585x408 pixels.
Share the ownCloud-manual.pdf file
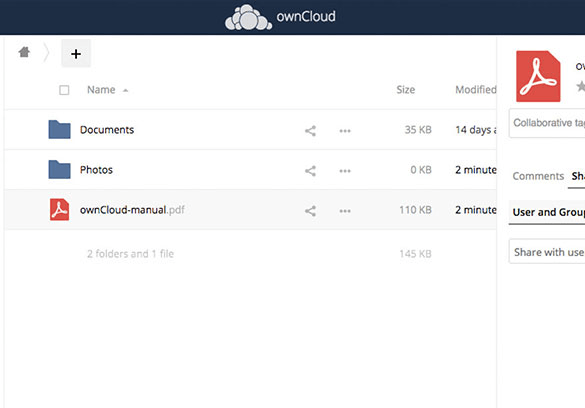point(310,211)
